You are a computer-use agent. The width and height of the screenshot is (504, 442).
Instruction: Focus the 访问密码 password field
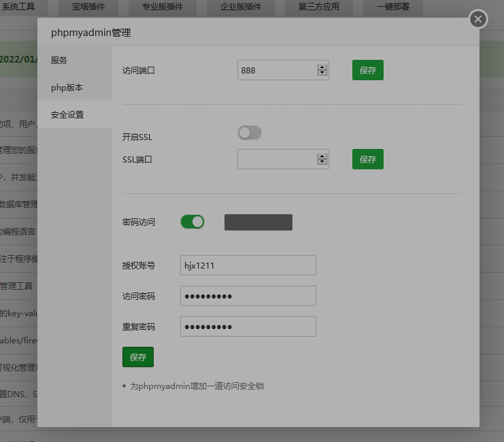click(248, 296)
